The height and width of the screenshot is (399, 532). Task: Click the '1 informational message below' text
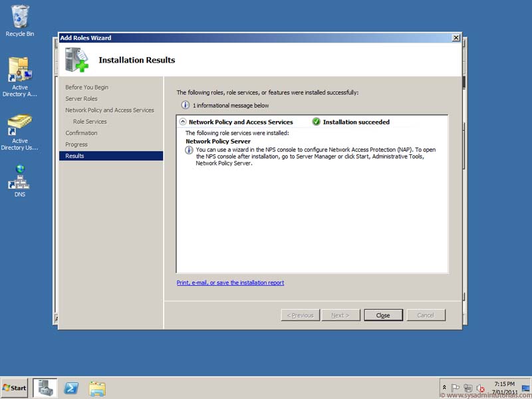[x=231, y=106]
